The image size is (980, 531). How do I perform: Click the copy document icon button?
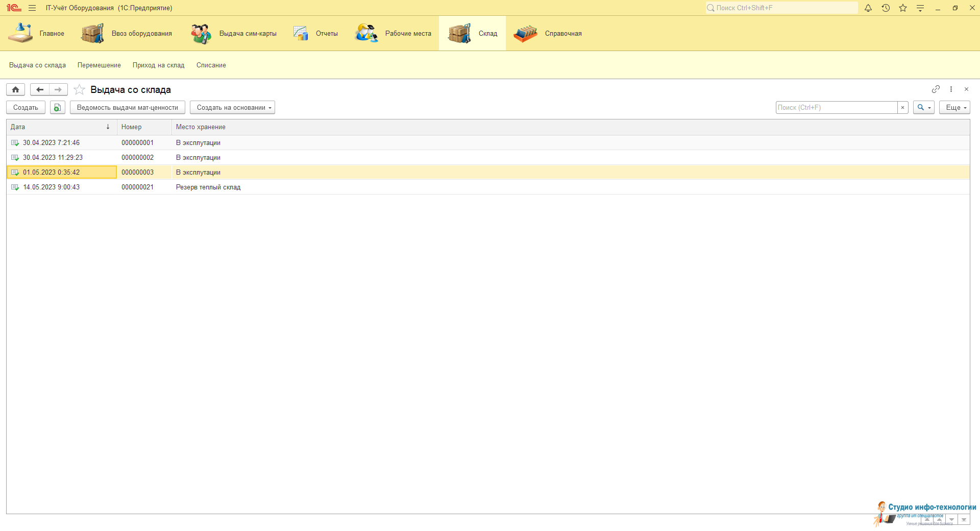point(57,108)
